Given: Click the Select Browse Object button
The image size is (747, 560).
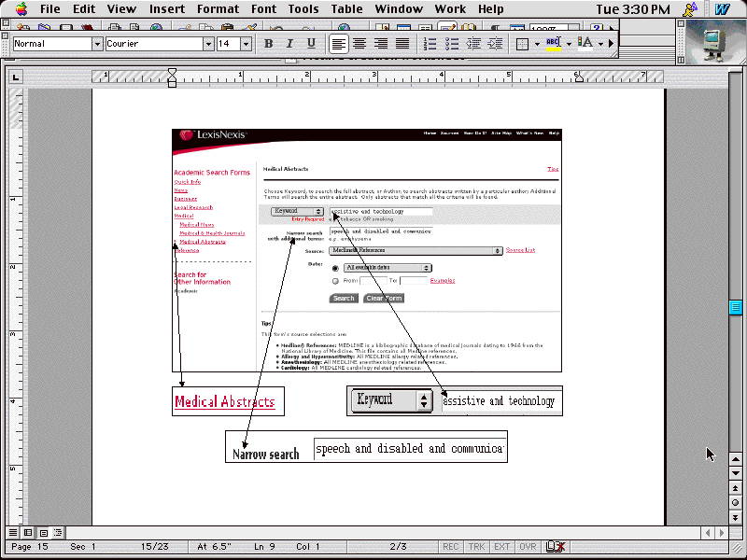Looking at the screenshot, I should pyautogui.click(x=736, y=503).
